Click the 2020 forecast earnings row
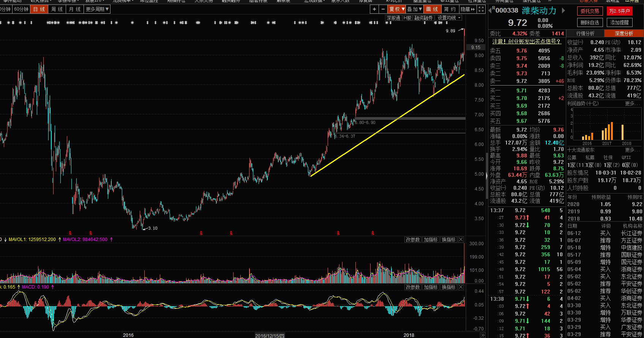The width and height of the screenshot is (644, 338). pyautogui.click(x=605, y=204)
